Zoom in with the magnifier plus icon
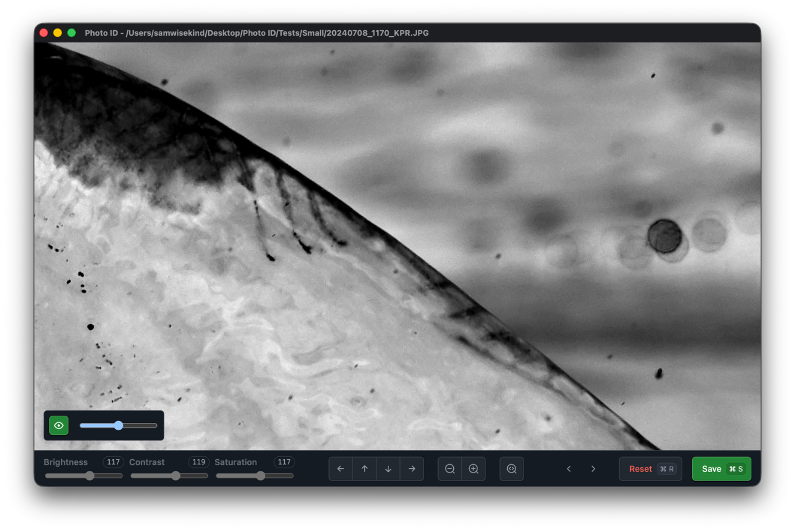This screenshot has width=795, height=532. pyautogui.click(x=474, y=468)
